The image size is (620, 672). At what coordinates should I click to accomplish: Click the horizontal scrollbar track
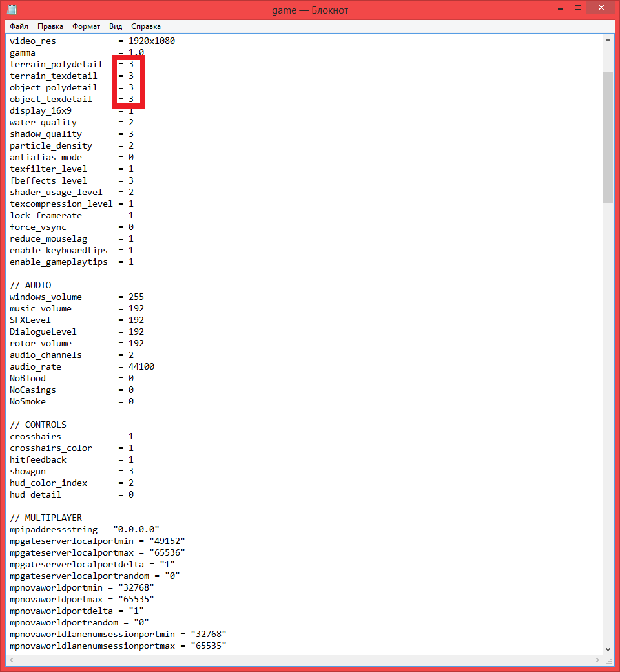pyautogui.click(x=305, y=660)
